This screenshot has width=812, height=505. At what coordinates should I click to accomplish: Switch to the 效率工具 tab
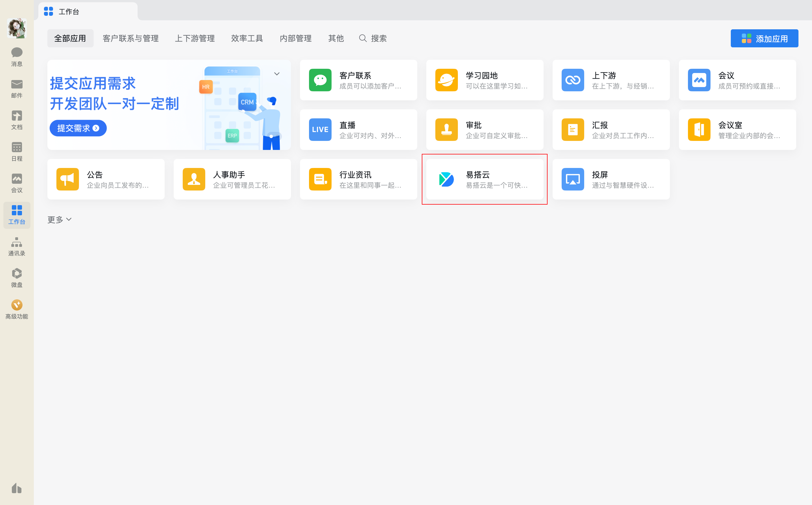click(x=247, y=38)
